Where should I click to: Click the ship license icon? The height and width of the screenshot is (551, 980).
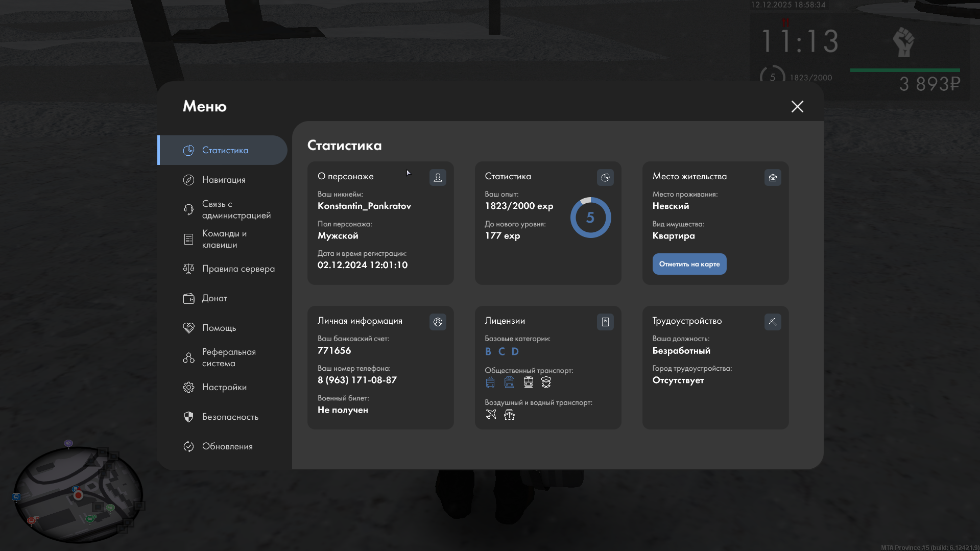[x=509, y=414]
